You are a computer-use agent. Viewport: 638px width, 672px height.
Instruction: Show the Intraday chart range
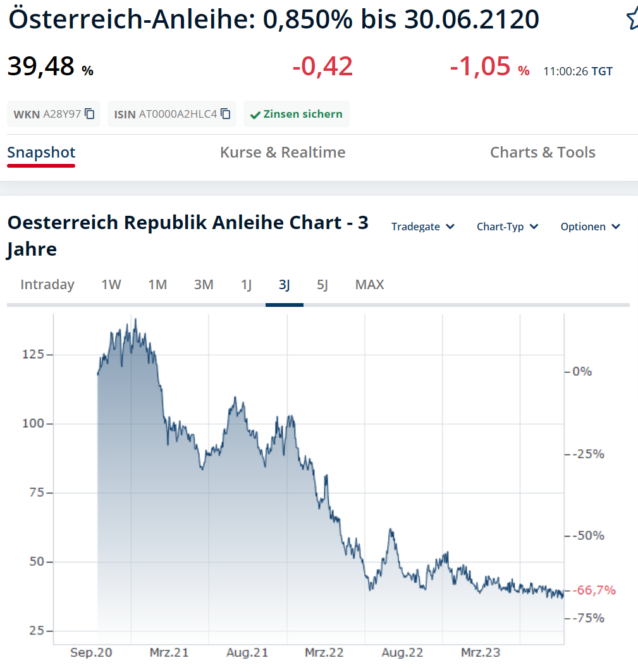click(47, 285)
